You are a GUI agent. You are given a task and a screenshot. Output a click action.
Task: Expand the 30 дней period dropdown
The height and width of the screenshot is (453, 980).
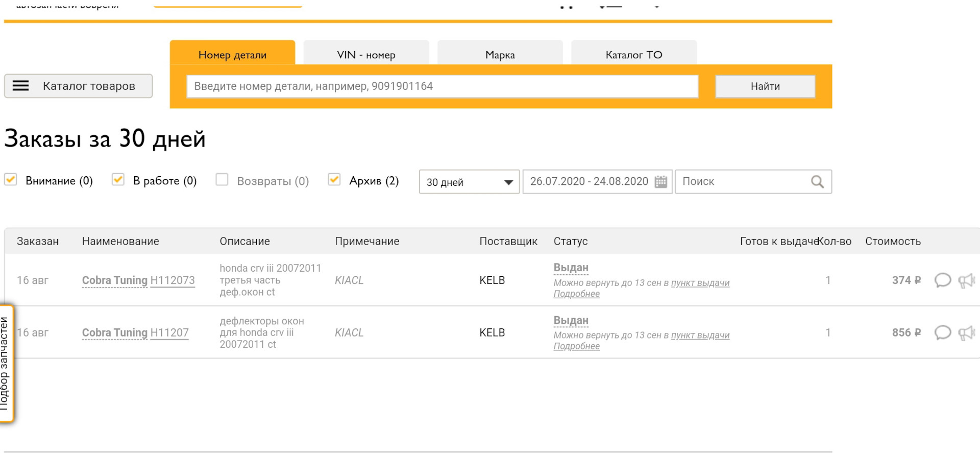pos(469,182)
